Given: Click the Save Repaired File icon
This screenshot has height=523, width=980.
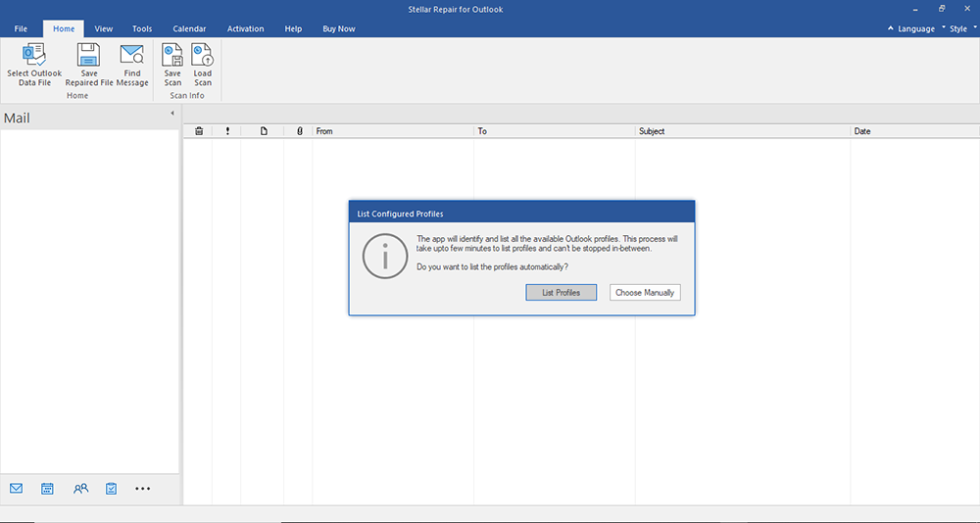Looking at the screenshot, I should click(89, 55).
